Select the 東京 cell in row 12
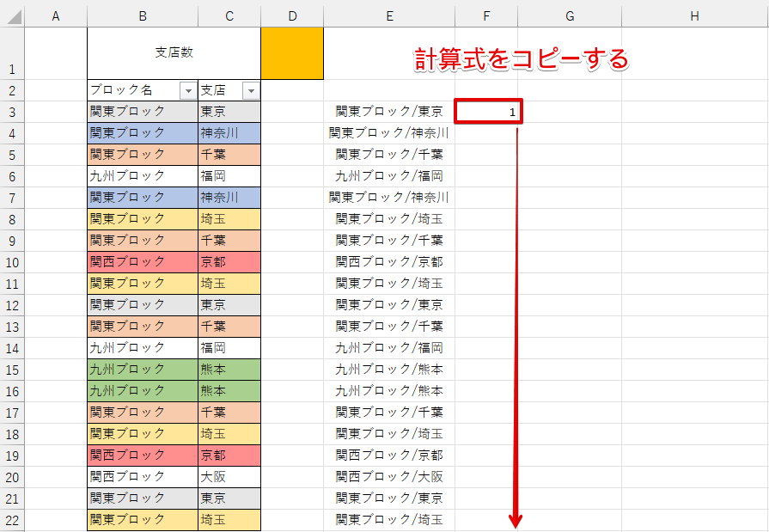769x532 pixels. tap(229, 305)
